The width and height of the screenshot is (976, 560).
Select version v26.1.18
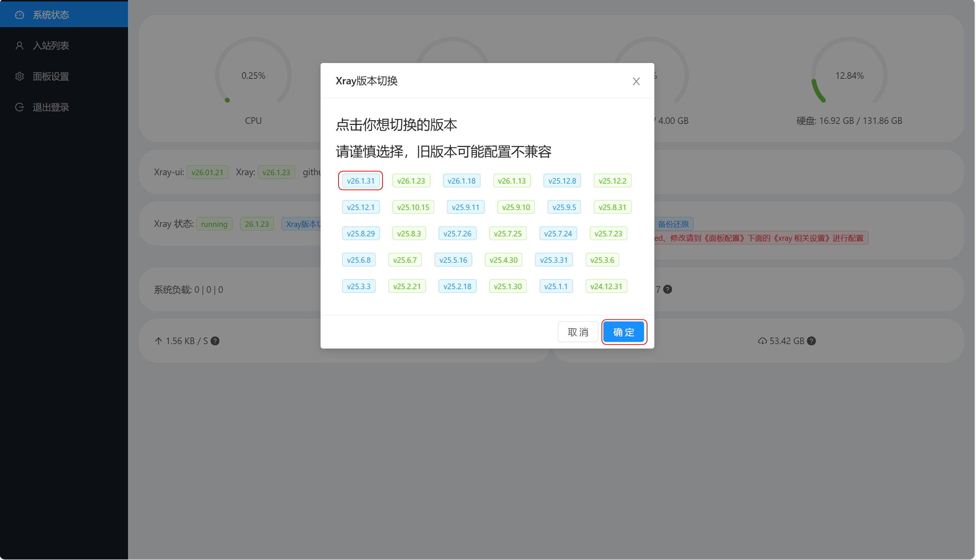tap(461, 181)
